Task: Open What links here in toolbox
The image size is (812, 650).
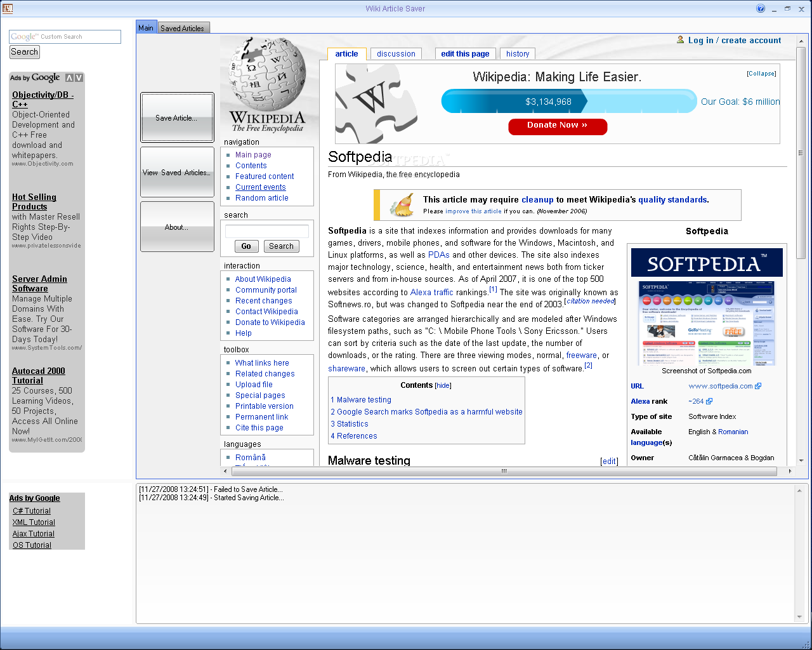Action: pos(262,363)
